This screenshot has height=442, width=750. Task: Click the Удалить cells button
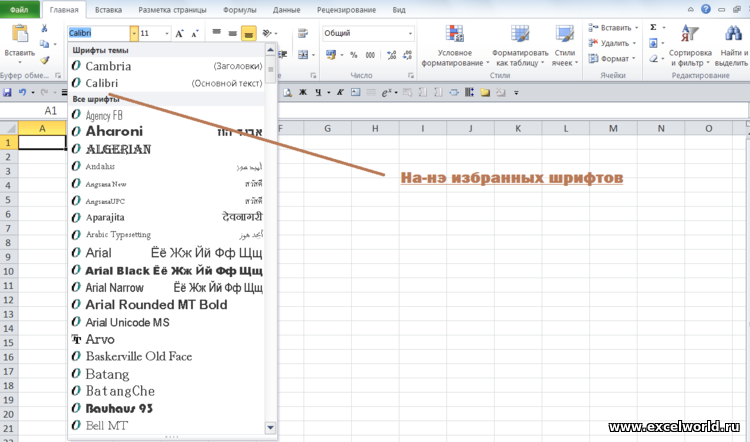(x=612, y=43)
